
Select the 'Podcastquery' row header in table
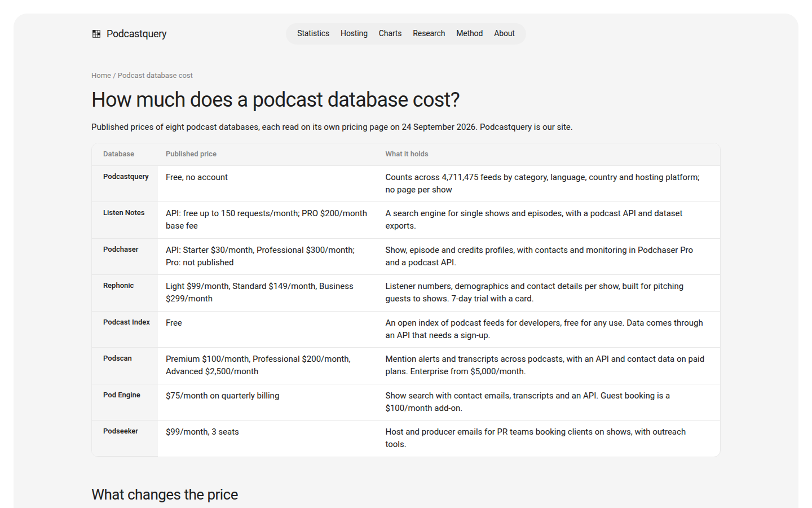coord(125,183)
